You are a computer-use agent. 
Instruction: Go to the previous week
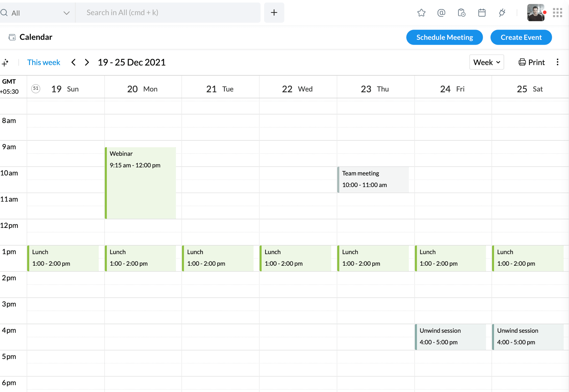coord(73,62)
